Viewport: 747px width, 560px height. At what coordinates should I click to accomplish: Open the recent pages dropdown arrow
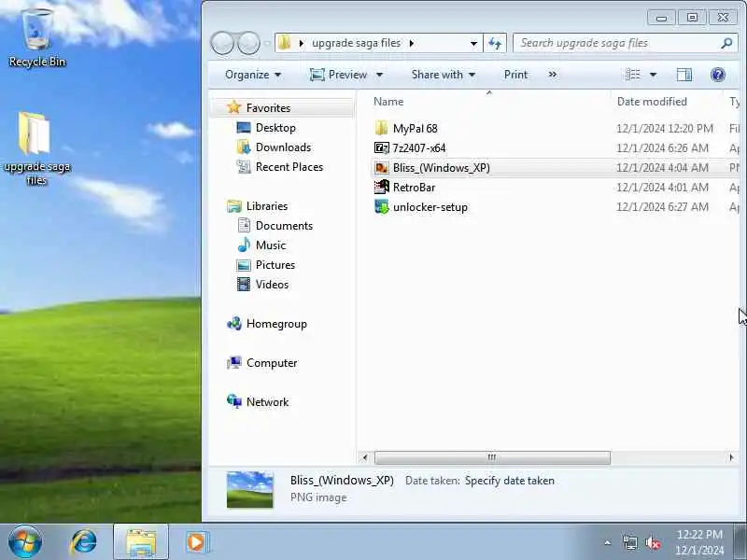pyautogui.click(x=267, y=43)
